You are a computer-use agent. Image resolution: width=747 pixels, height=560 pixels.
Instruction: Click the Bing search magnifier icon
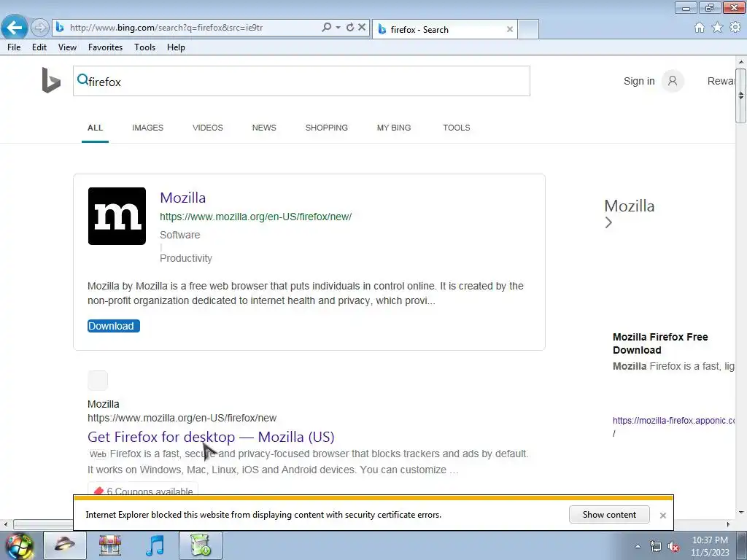click(82, 79)
